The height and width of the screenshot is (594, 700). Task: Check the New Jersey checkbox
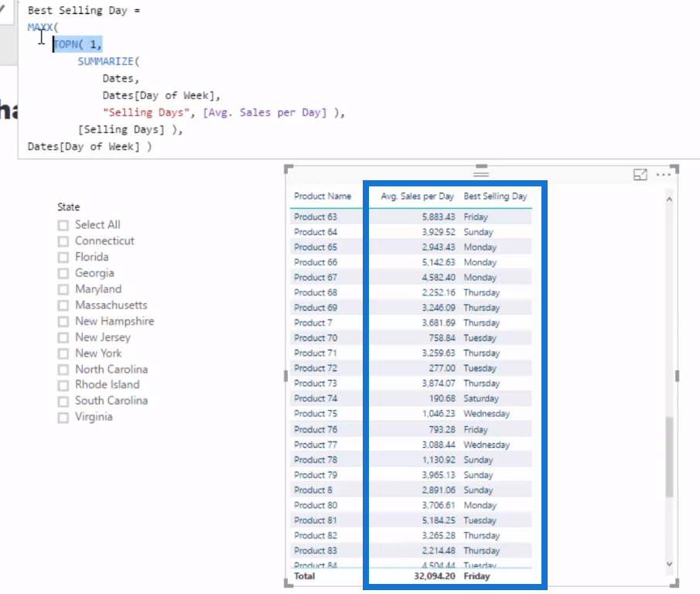pos(63,338)
